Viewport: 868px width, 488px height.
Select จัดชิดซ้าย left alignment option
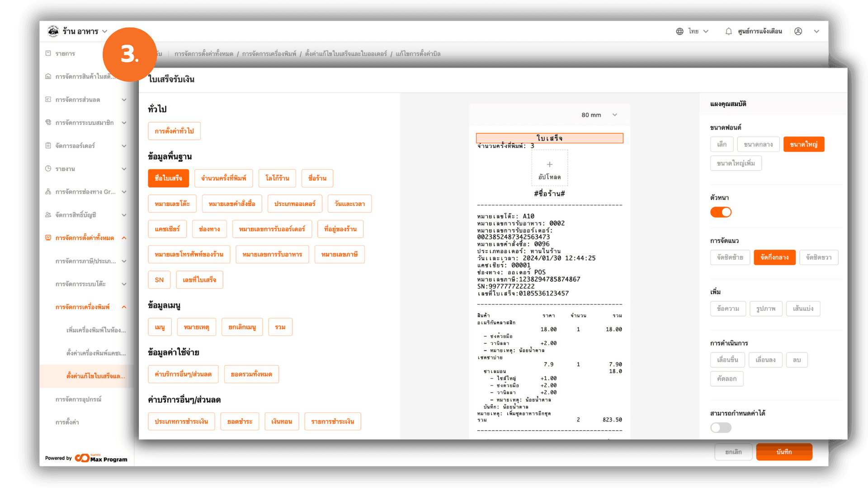coord(730,258)
